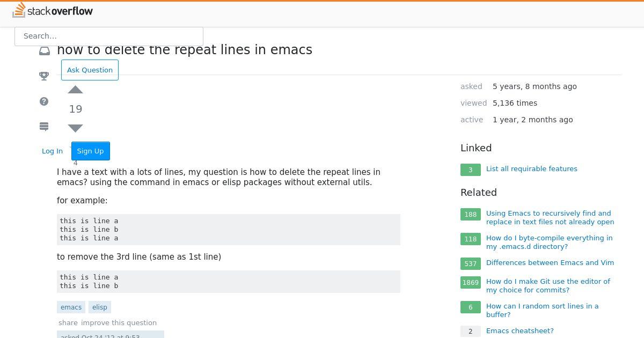Open the inbox icon

(45, 50)
